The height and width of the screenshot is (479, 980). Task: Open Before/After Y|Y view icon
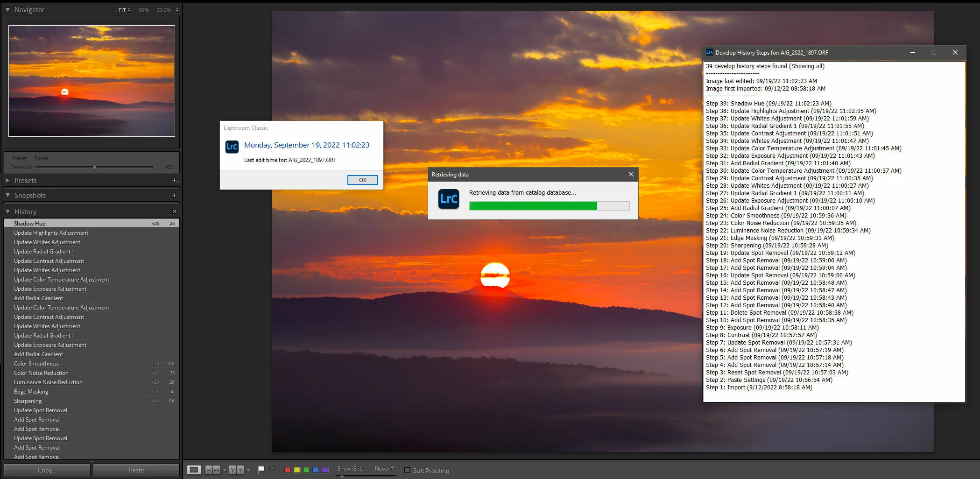point(236,470)
